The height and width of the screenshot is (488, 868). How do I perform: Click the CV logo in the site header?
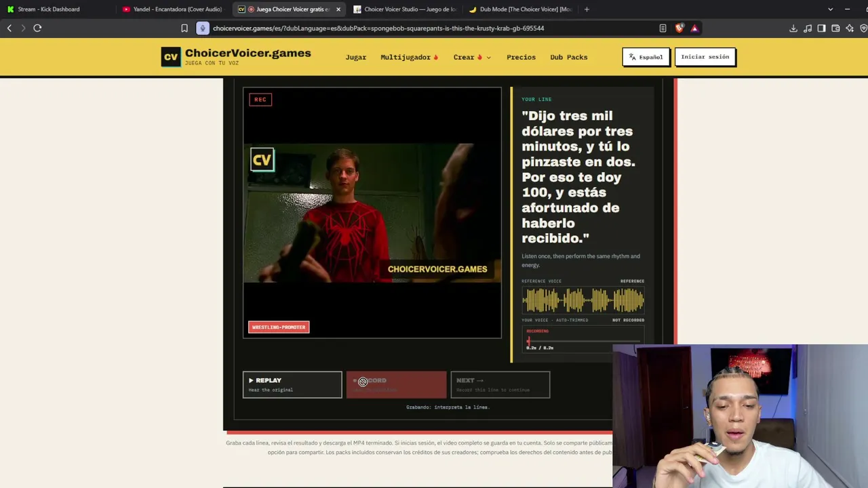click(x=171, y=57)
